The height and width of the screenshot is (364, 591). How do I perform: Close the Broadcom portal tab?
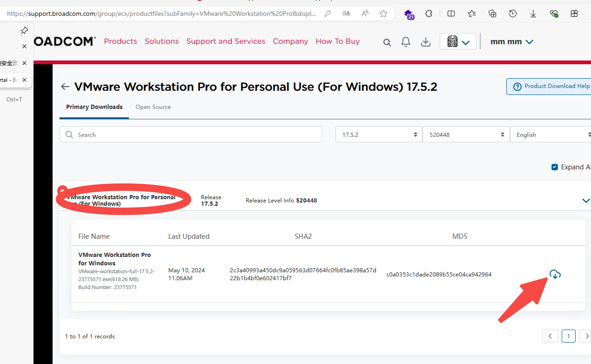point(24,80)
